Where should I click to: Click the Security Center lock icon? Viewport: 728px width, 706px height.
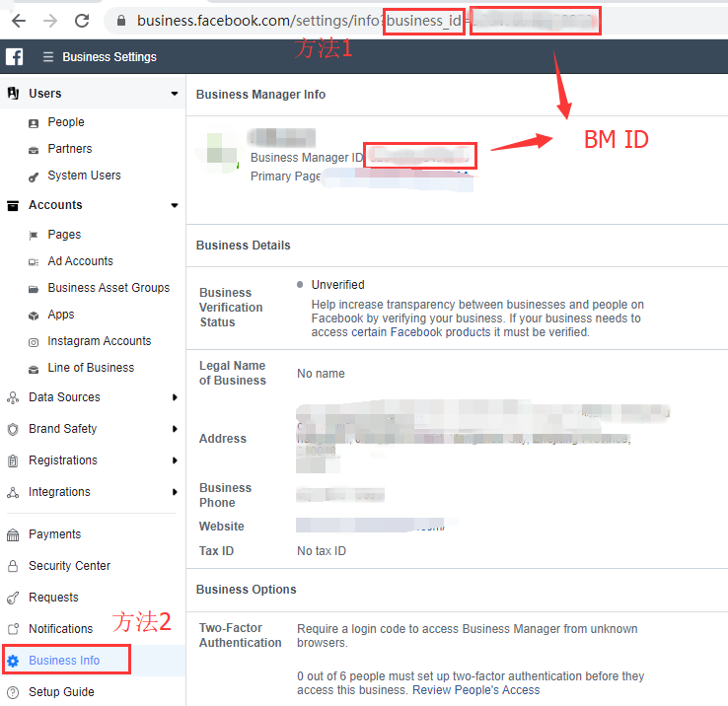[13, 566]
